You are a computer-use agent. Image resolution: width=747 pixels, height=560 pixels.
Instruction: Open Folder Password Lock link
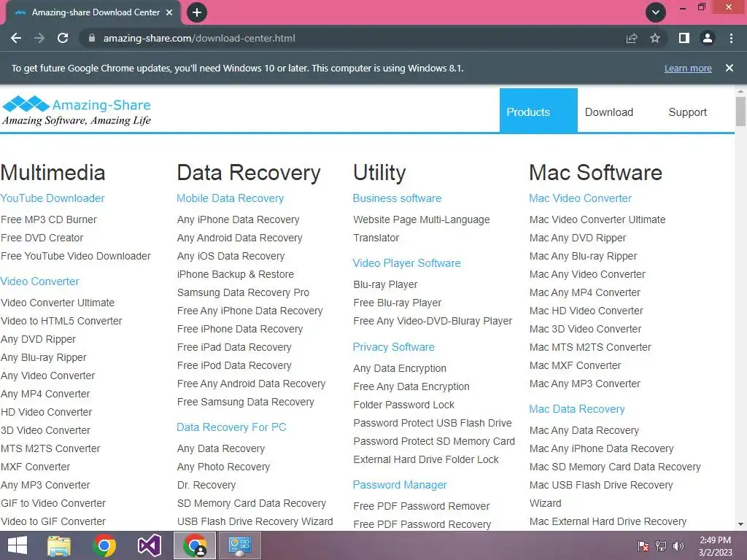click(x=404, y=405)
